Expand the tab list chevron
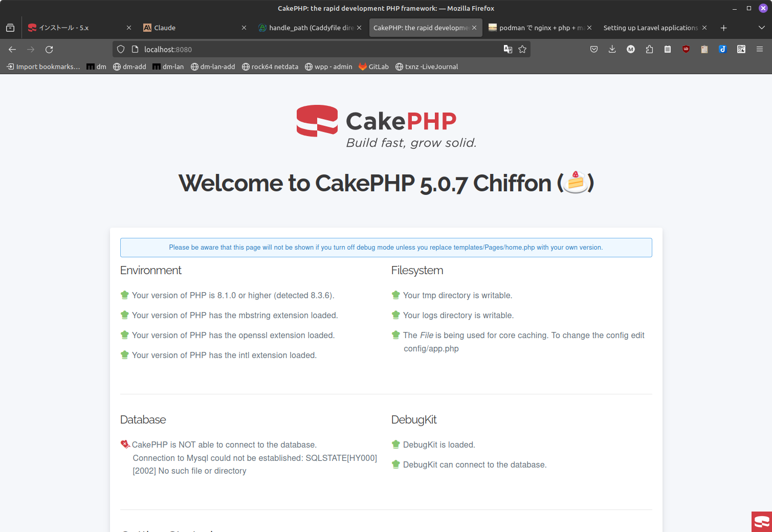 click(762, 28)
